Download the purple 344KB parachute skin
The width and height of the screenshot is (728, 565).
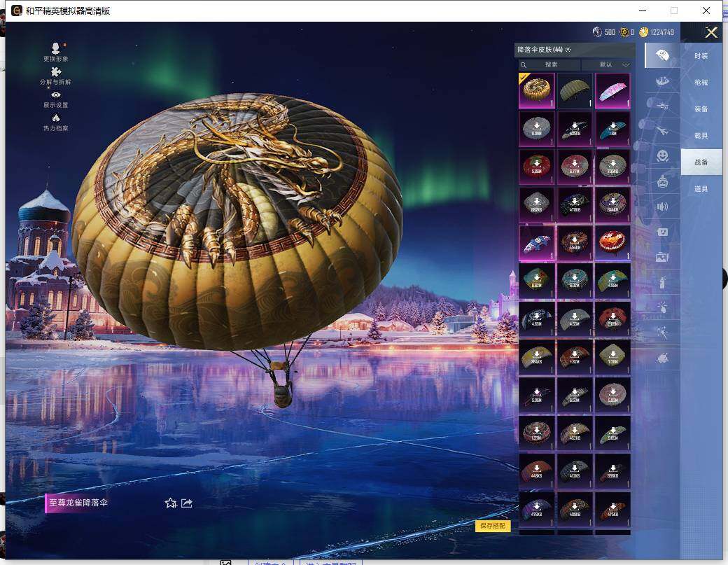[x=612, y=204]
